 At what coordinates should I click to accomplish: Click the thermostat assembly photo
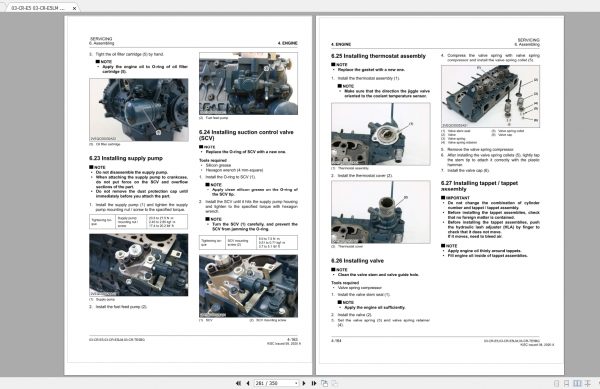[x=381, y=134]
